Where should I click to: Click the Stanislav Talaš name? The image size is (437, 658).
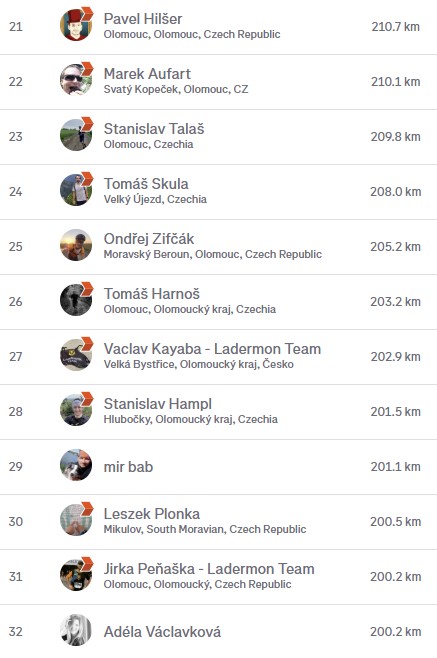tap(154, 129)
